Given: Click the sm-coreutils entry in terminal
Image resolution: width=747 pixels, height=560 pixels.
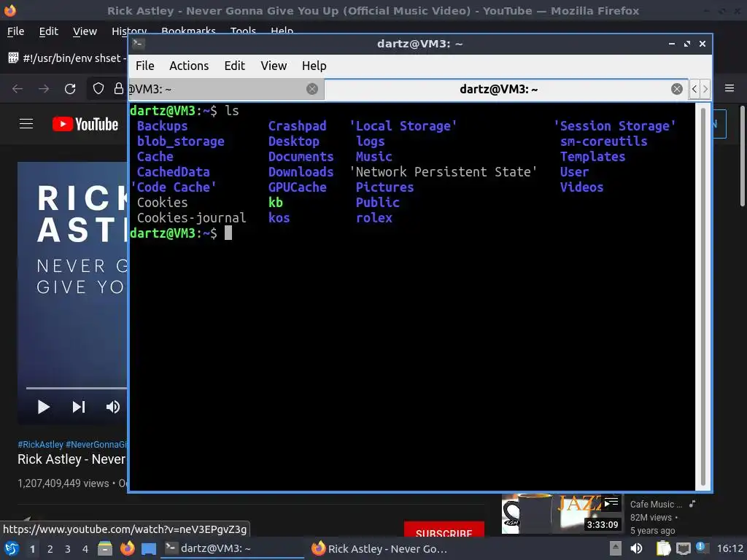Looking at the screenshot, I should point(603,141).
